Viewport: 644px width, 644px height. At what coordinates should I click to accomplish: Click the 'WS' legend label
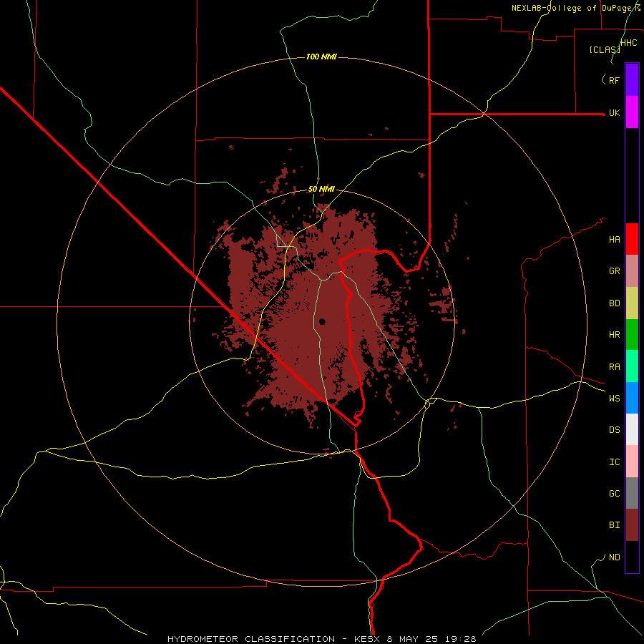pyautogui.click(x=615, y=398)
